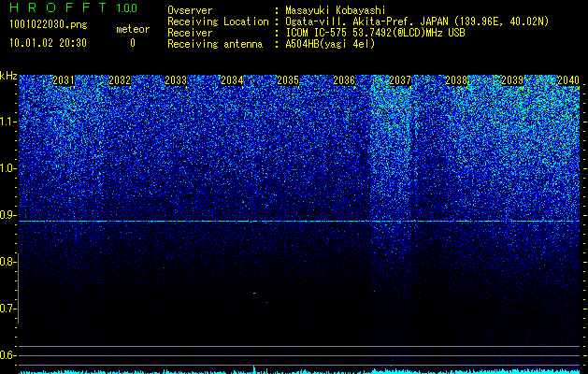Click the 2036 time marker
Screen dimensions: 588x374
344,80
